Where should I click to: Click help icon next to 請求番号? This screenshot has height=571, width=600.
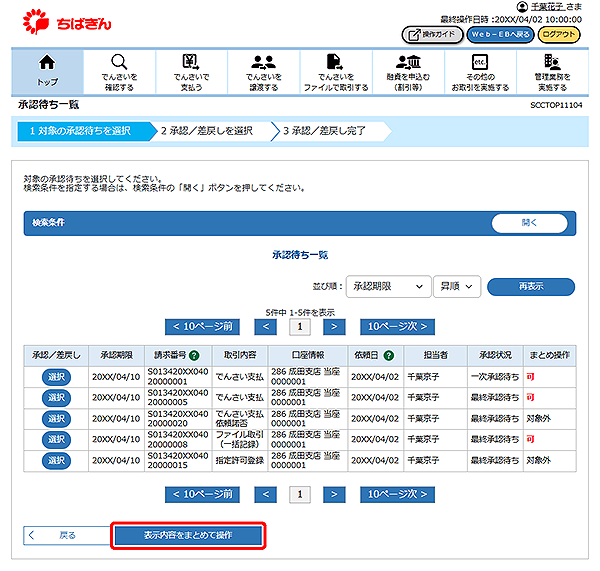point(194,356)
